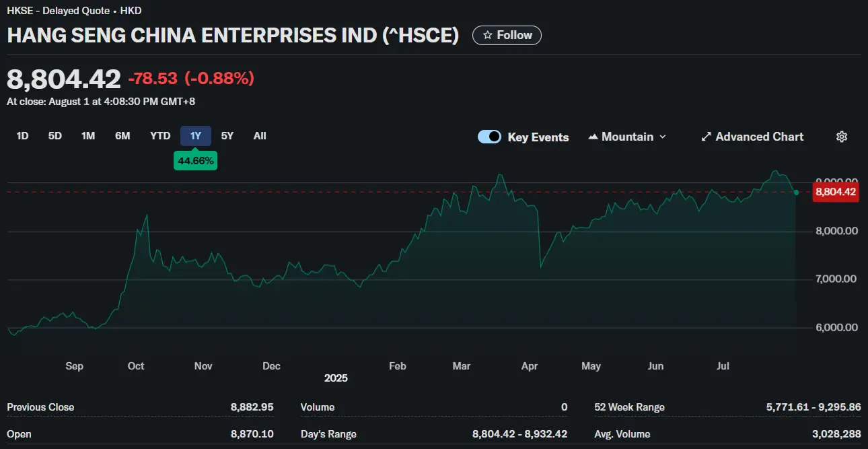The image size is (868, 449).
Task: Expand the Mountain chart type dropdown chevron
Action: (x=662, y=137)
